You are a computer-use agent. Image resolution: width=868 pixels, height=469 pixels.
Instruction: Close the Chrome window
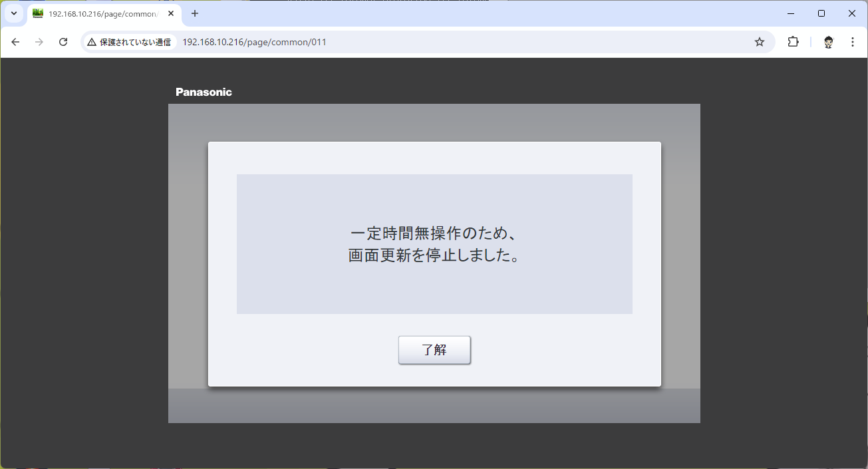[851, 13]
